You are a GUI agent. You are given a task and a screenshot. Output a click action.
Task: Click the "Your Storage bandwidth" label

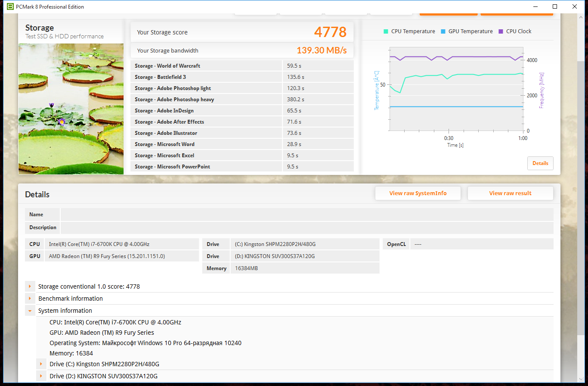(x=168, y=51)
